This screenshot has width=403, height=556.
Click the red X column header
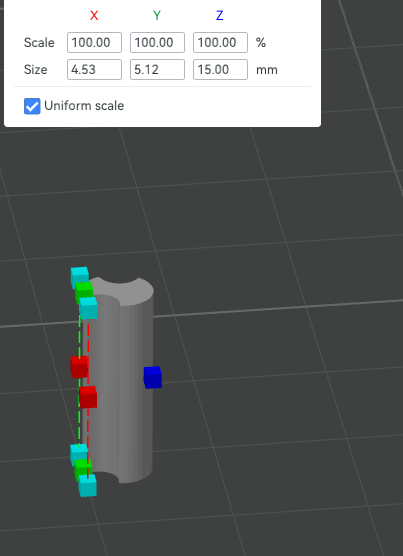tap(94, 16)
